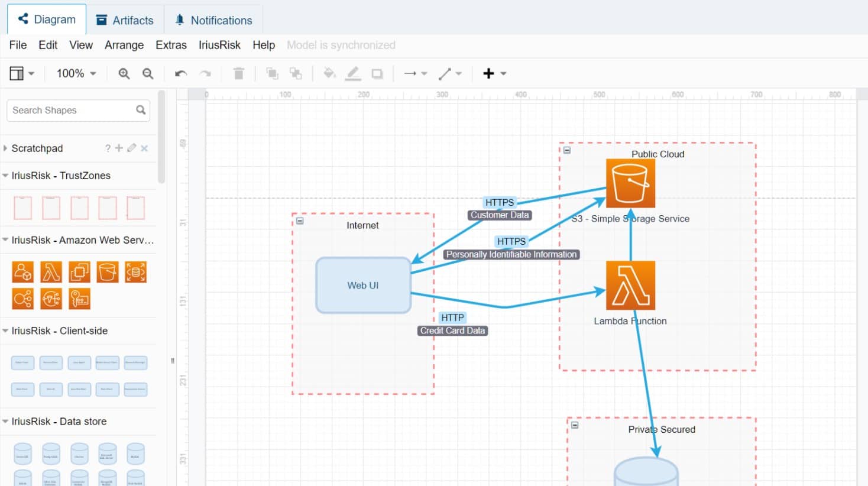Pick the user-with-cube shape from AWS palette

tap(22, 272)
